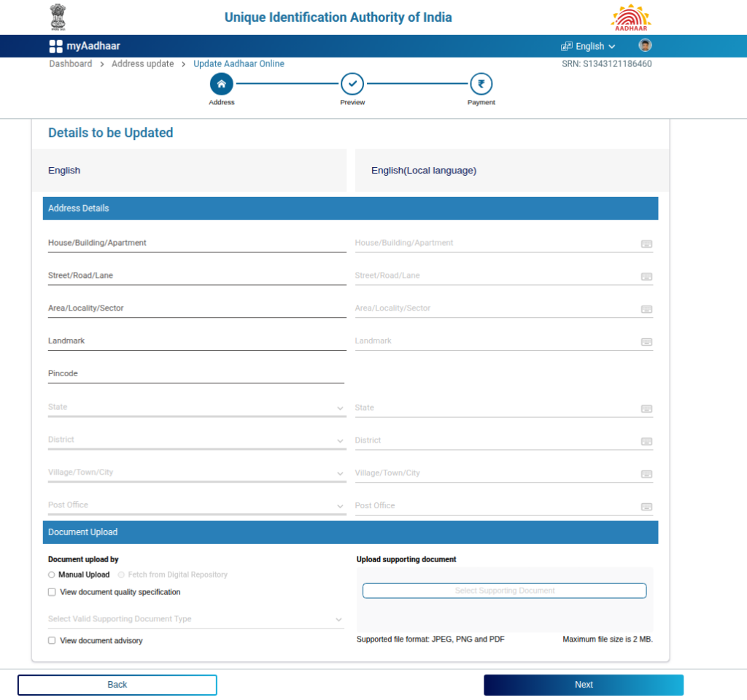Enable the View document advisory checkbox
Viewport: 747px width, 700px height.
[52, 640]
